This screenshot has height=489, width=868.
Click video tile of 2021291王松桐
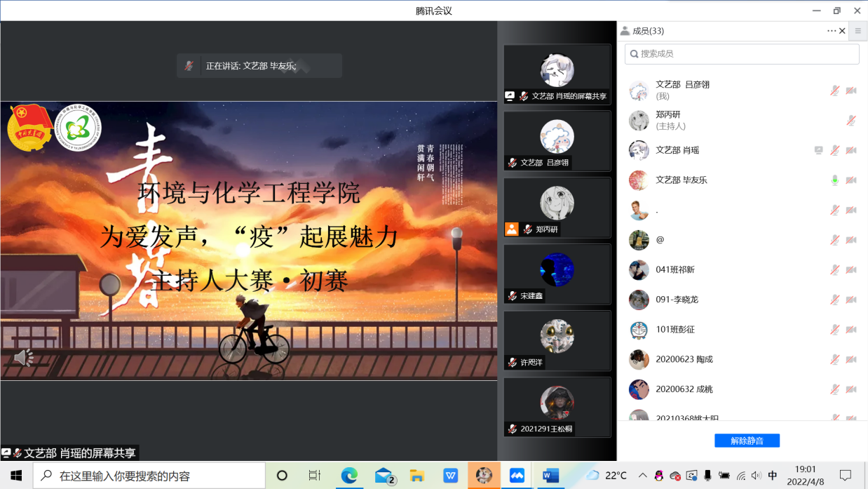pyautogui.click(x=557, y=407)
